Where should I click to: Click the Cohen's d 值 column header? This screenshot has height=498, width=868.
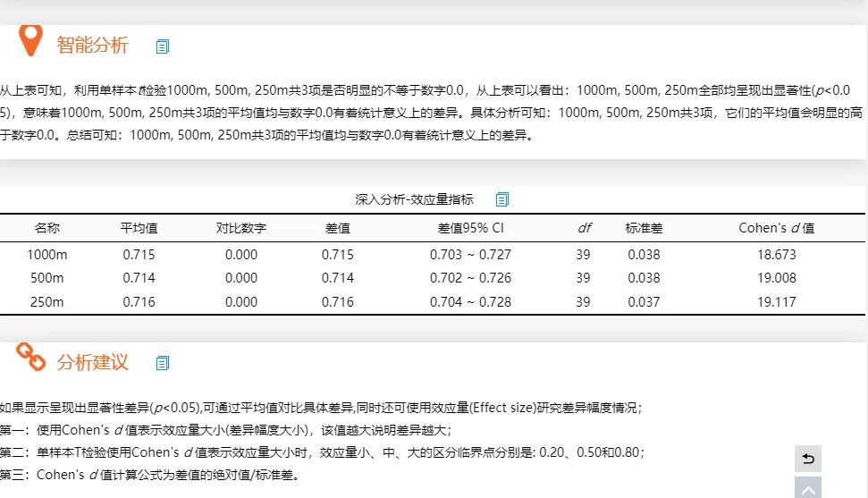point(777,228)
